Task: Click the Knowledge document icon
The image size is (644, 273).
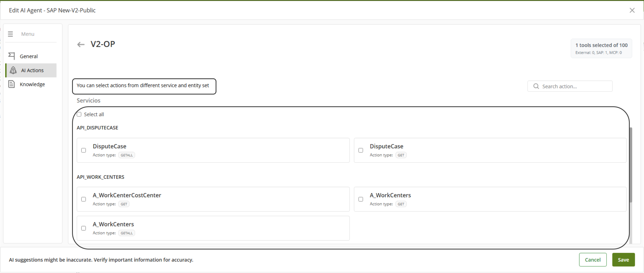Action: [x=11, y=84]
